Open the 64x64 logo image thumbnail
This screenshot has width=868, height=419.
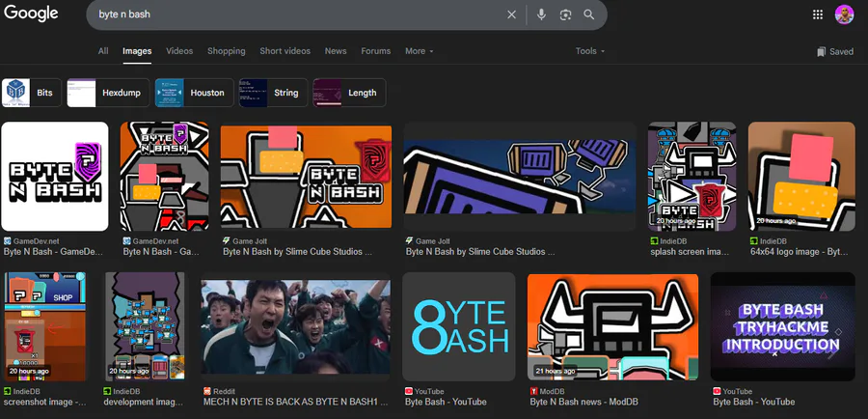(801, 177)
